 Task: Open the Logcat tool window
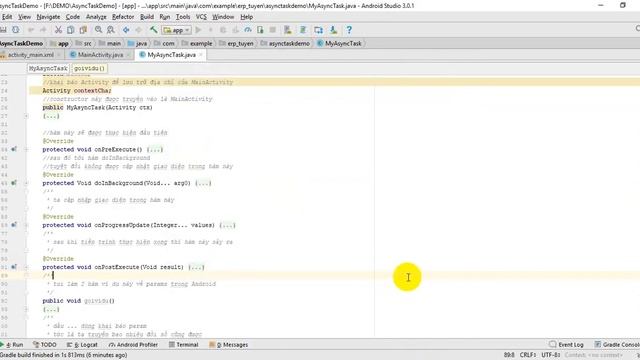(82, 344)
